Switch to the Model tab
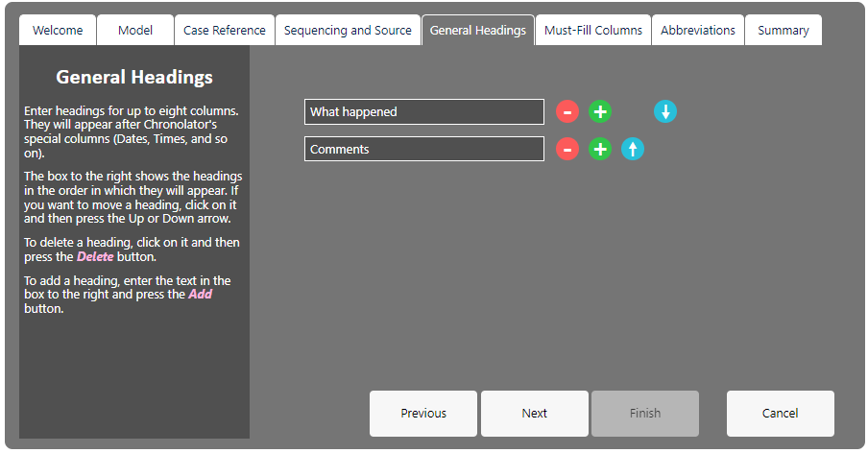 [135, 30]
